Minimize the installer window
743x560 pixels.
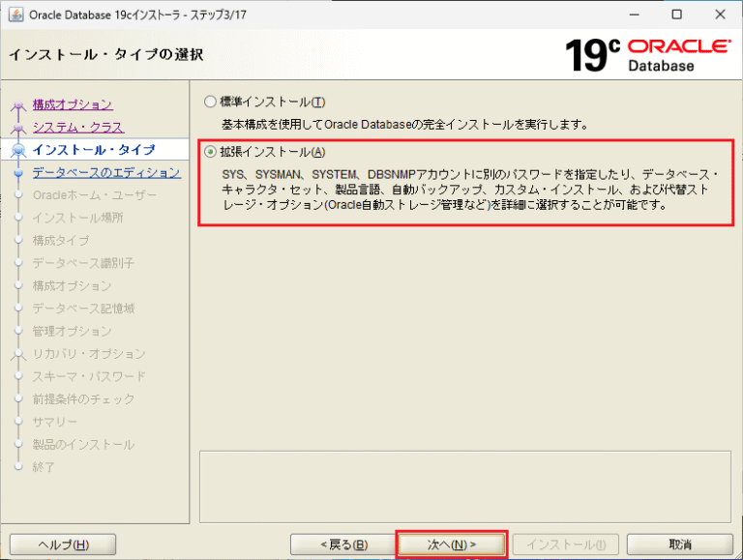click(x=634, y=15)
